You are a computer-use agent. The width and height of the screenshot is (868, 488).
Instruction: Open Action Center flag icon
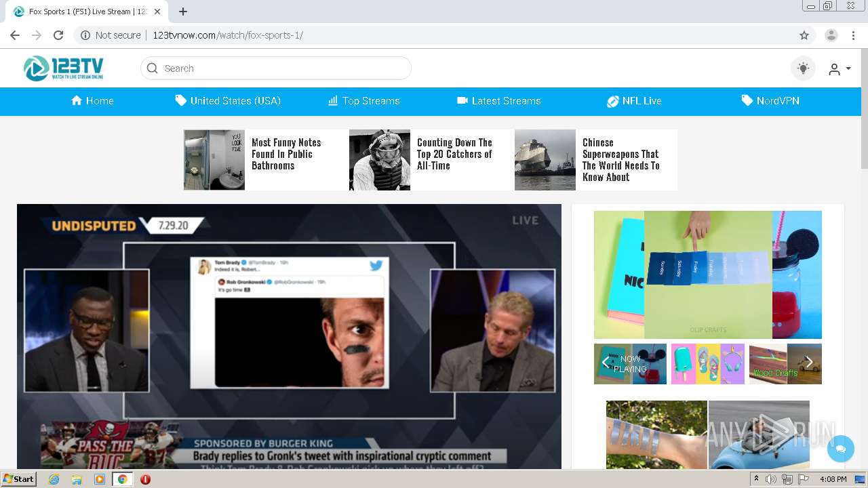803,479
